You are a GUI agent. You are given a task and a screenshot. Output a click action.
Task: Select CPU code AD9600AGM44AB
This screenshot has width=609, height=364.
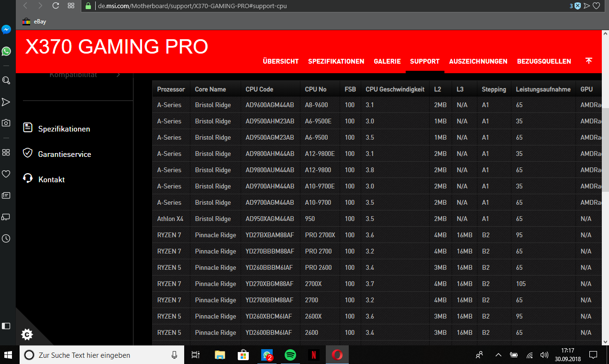click(x=270, y=105)
